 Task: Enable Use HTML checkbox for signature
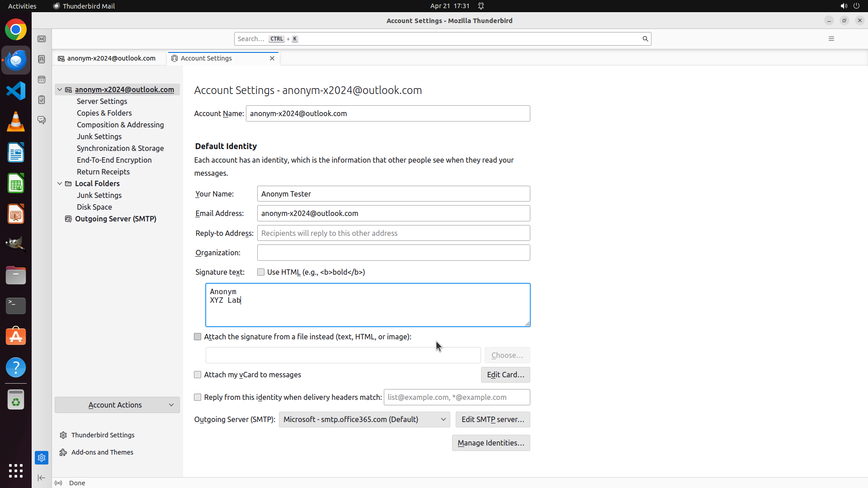point(261,272)
